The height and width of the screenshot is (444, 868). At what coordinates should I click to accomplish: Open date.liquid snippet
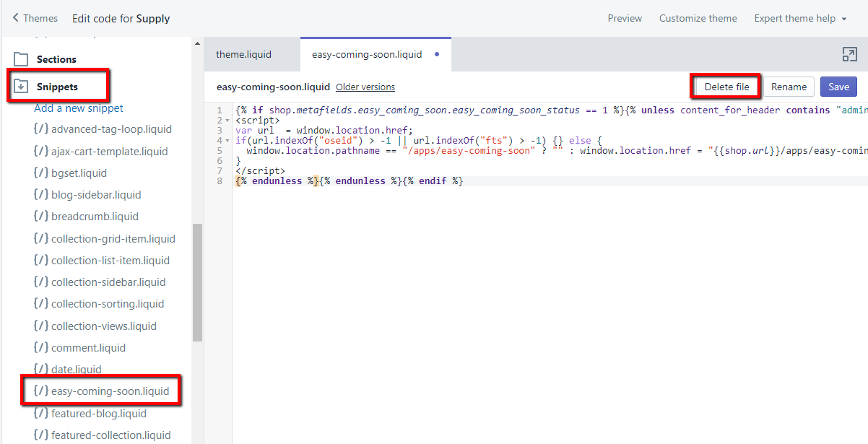77,370
